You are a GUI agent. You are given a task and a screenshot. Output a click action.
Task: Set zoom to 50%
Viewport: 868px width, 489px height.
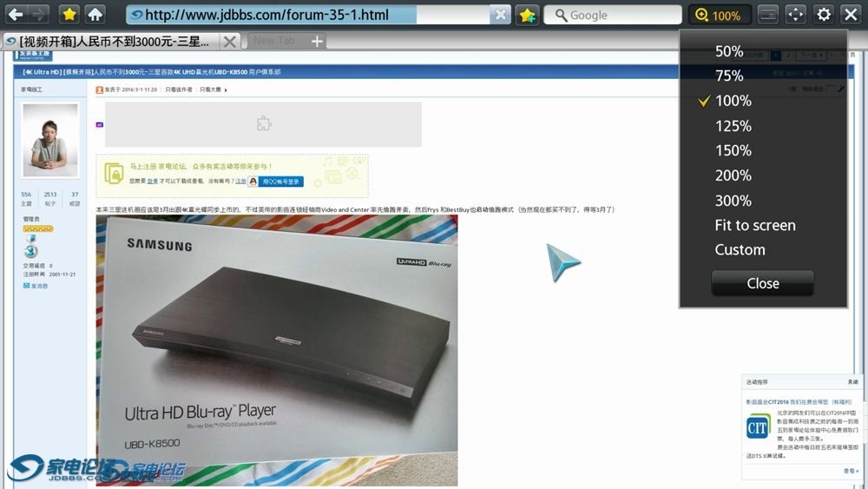click(x=729, y=51)
